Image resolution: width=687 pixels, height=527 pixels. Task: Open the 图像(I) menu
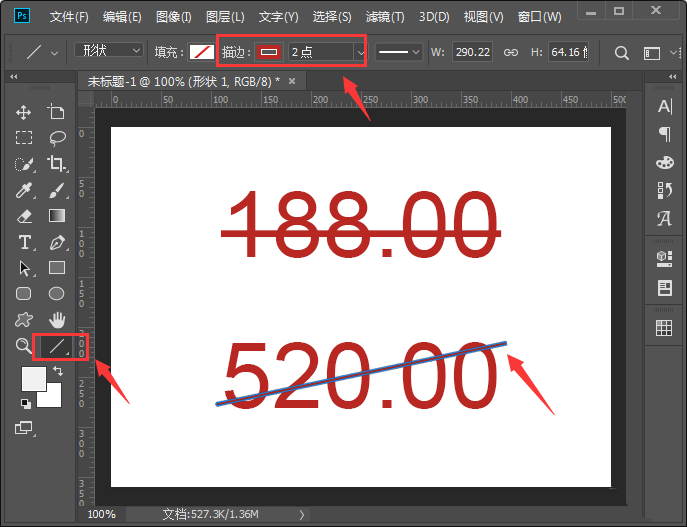click(x=174, y=17)
